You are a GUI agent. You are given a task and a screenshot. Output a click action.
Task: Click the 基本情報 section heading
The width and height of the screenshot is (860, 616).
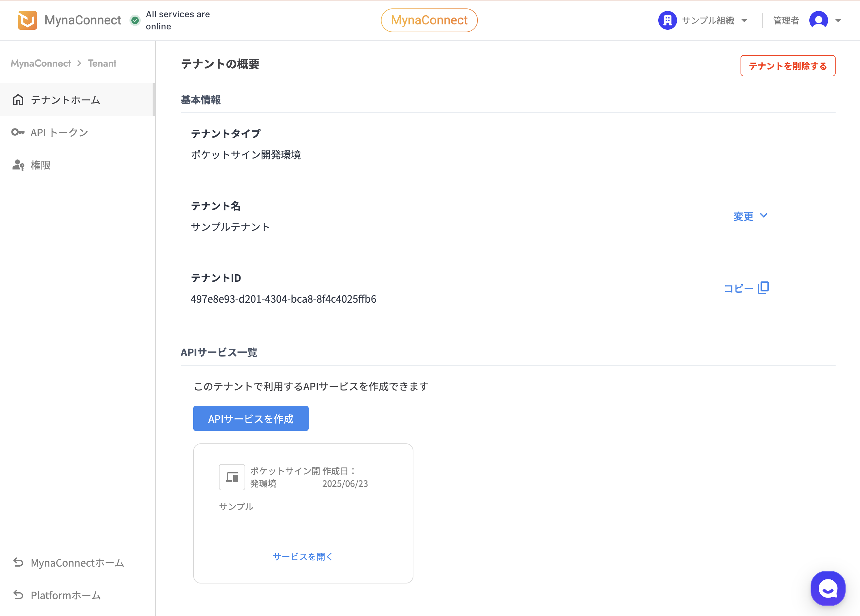(x=200, y=100)
